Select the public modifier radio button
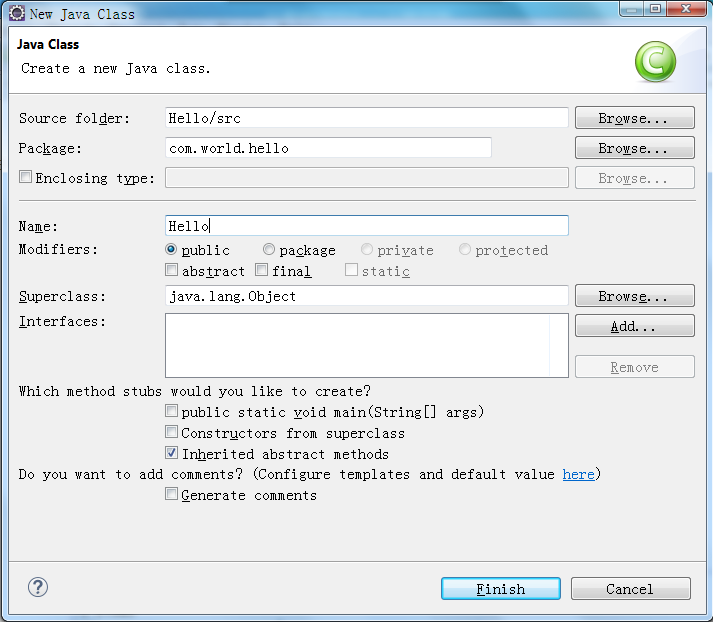The image size is (713, 622). [x=171, y=249]
